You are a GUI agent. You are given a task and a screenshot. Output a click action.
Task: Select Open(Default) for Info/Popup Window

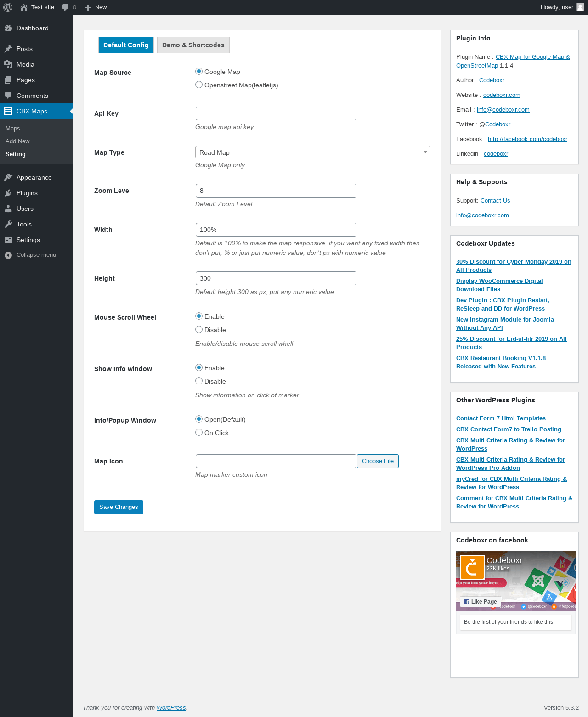click(199, 419)
